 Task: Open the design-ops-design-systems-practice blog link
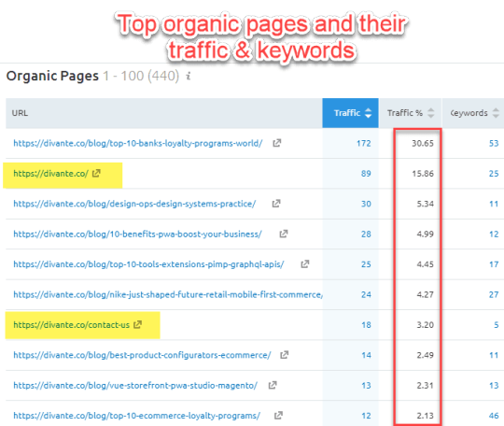coord(134,204)
